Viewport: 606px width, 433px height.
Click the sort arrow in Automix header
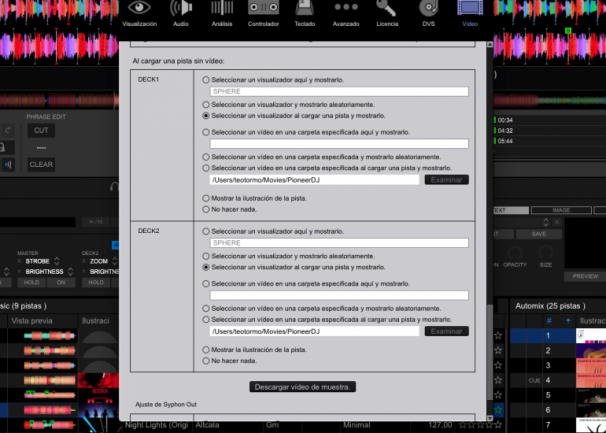[568, 321]
